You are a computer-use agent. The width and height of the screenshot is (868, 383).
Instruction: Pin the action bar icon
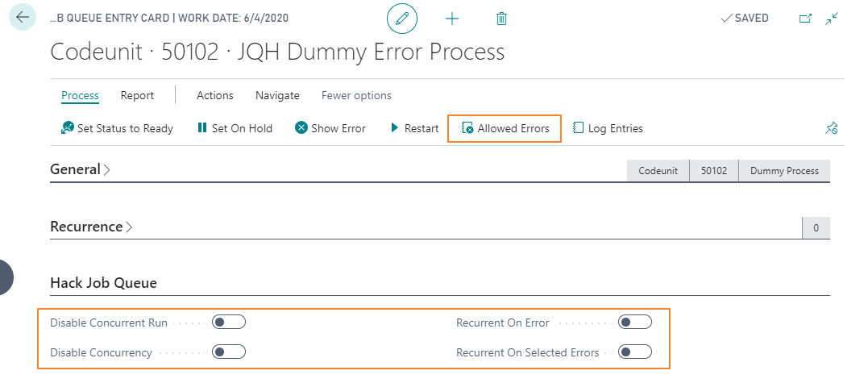pos(832,128)
